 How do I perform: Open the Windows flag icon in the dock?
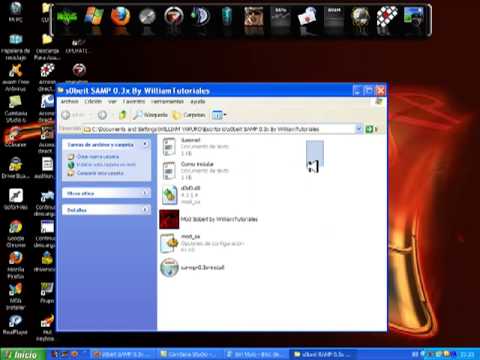[x=94, y=16]
